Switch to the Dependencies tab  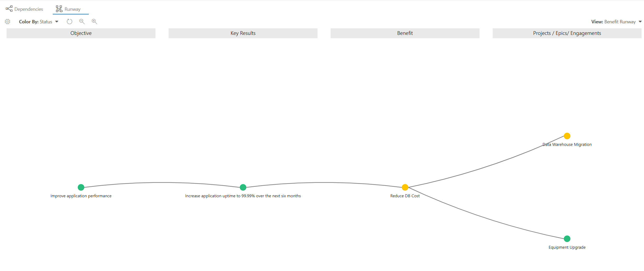[x=24, y=9]
